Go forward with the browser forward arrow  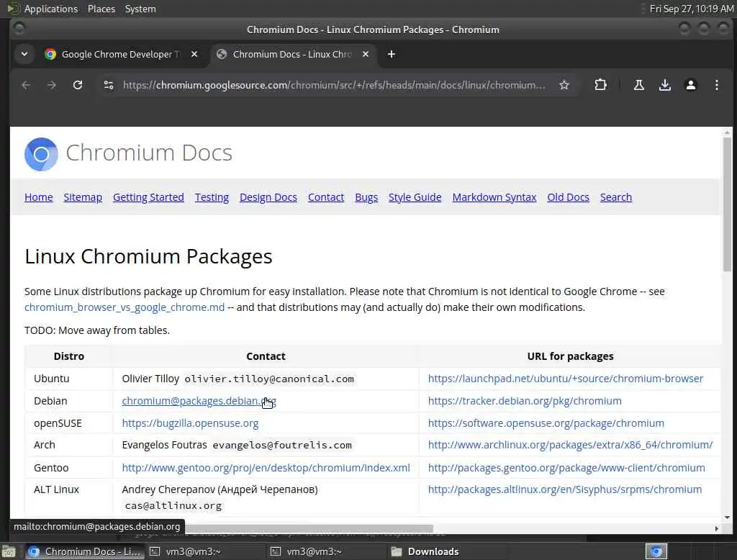[x=52, y=85]
